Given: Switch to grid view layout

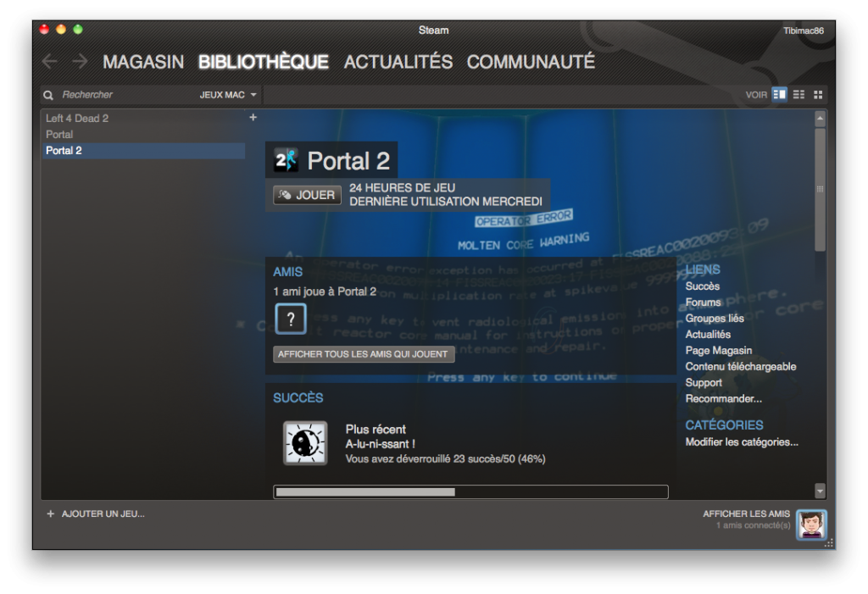Looking at the screenshot, I should pos(818,95).
